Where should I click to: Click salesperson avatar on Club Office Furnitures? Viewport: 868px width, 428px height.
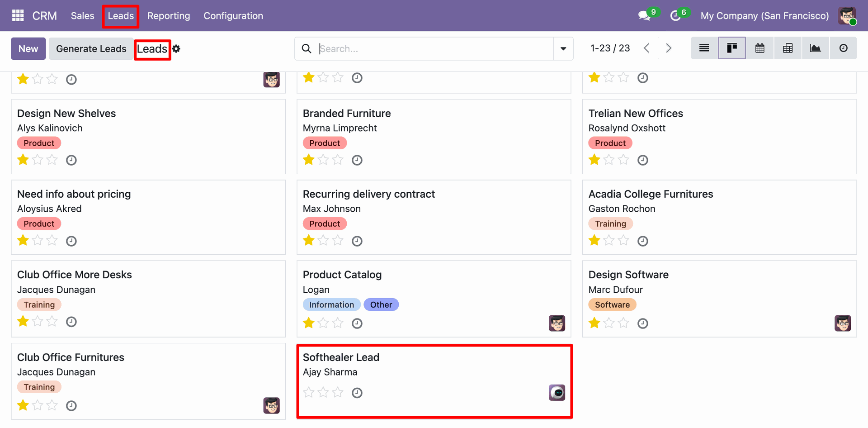(x=271, y=405)
